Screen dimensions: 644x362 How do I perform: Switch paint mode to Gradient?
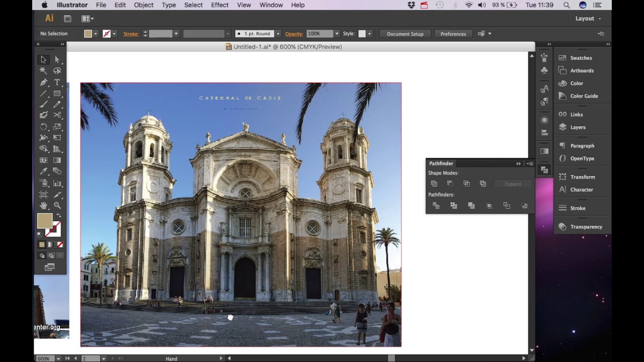point(51,245)
